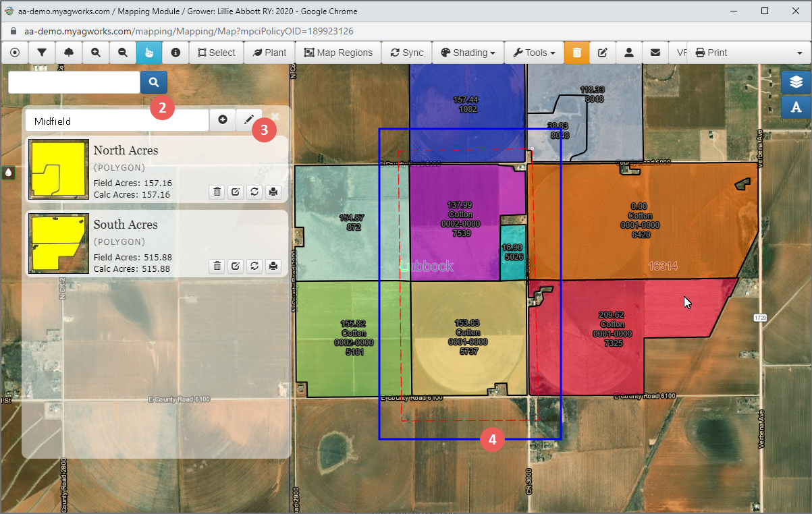Delete the North Acres region
Image resolution: width=812 pixels, height=514 pixels.
pos(217,192)
